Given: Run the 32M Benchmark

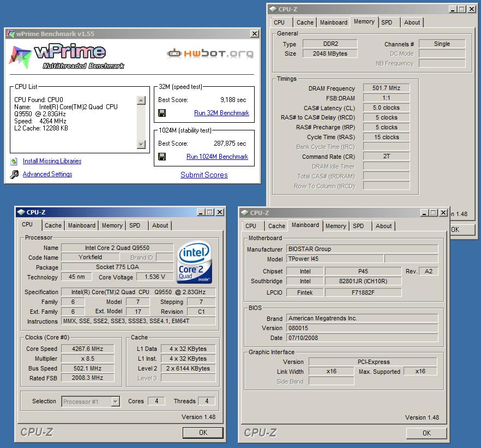Looking at the screenshot, I should (x=221, y=113).
